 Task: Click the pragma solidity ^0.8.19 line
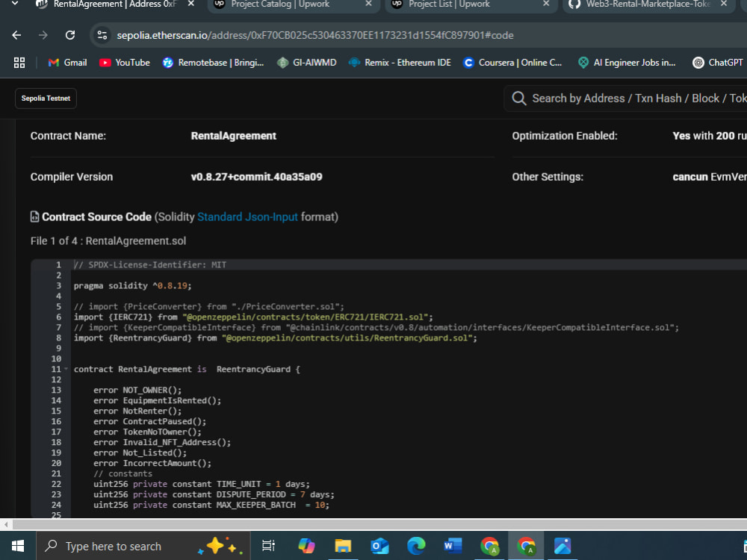[132, 286]
